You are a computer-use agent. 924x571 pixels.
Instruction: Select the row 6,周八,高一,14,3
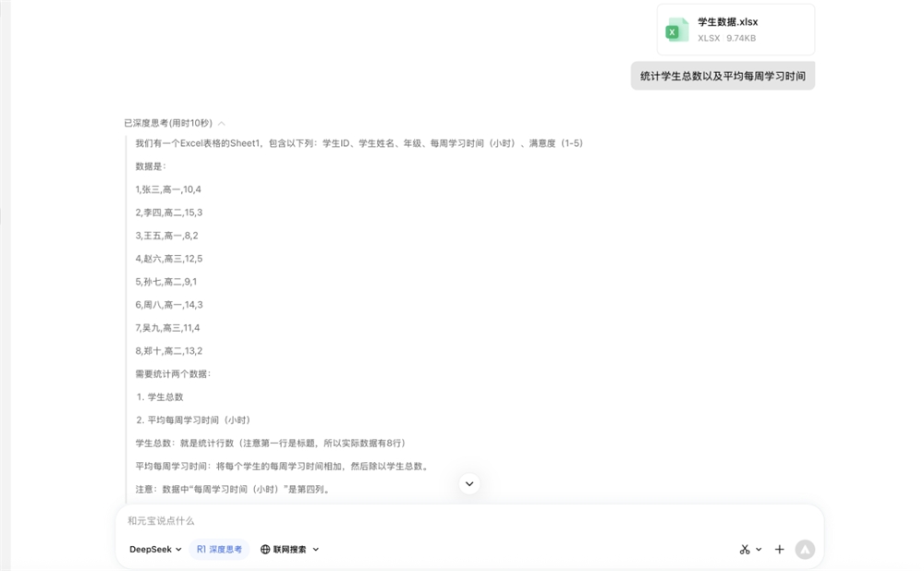click(168, 304)
